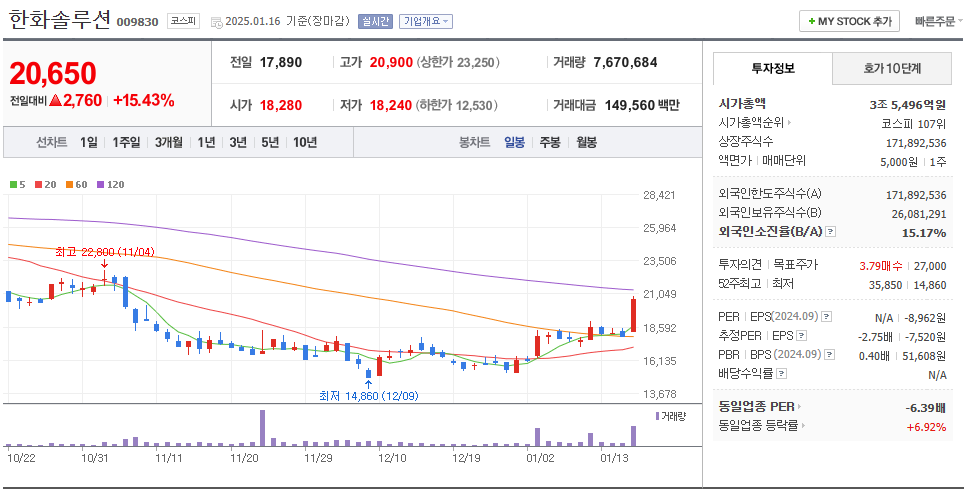969x489 pixels.
Task: Select the 3년 line chart period
Action: pos(238,142)
